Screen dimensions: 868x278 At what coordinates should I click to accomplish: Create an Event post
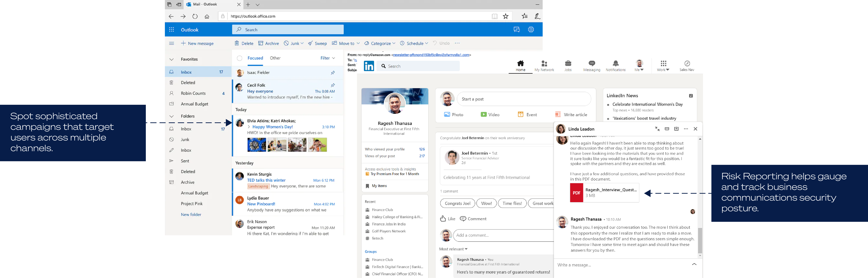[x=527, y=114]
